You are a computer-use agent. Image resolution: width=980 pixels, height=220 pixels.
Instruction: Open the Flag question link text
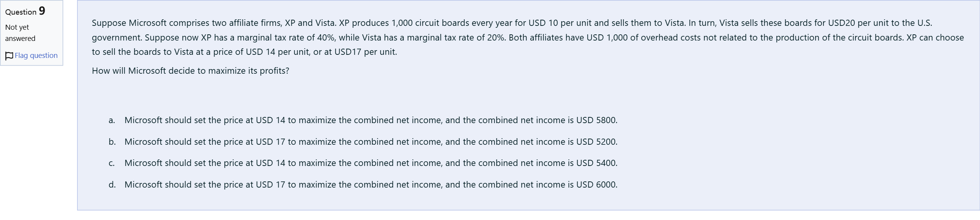pos(36,56)
